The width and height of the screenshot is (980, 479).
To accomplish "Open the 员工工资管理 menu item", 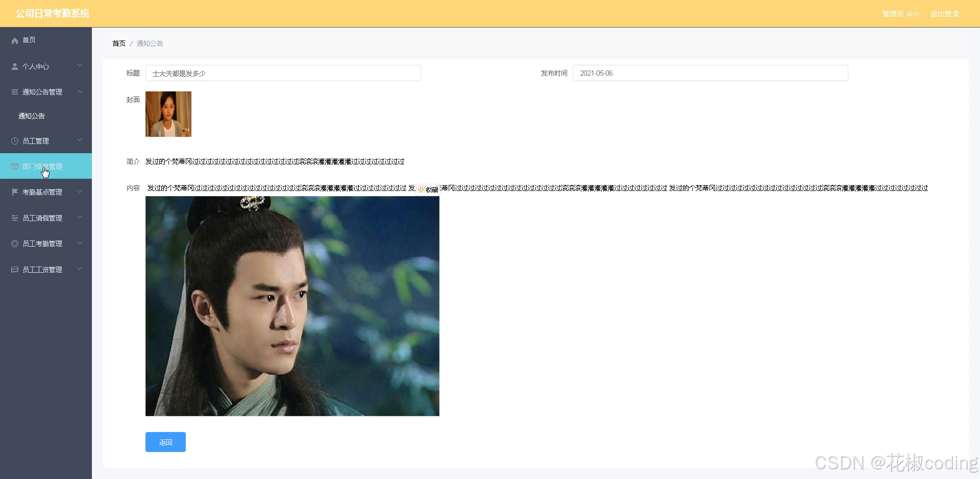I will (x=46, y=270).
